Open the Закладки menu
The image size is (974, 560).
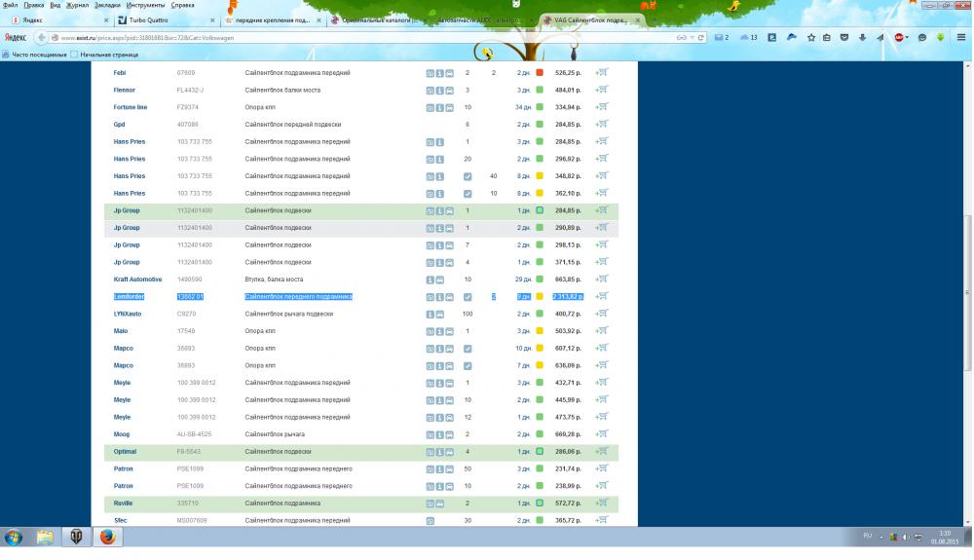(x=107, y=5)
